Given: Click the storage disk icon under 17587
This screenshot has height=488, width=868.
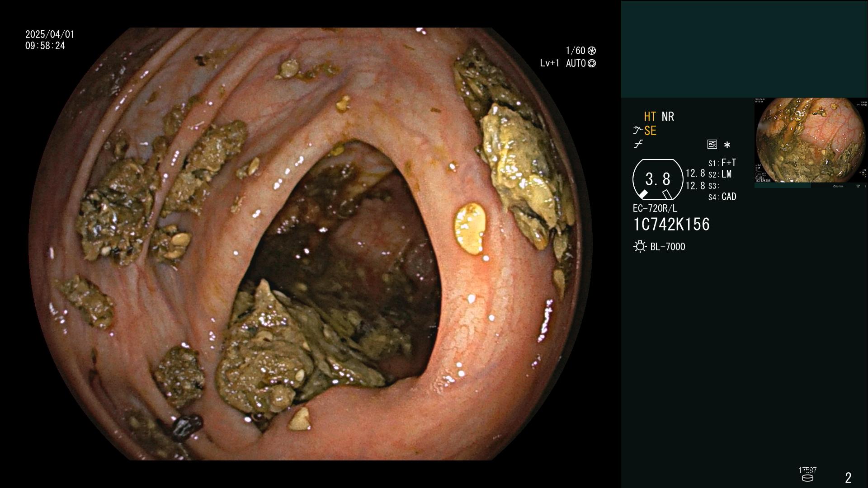Looking at the screenshot, I should pyautogui.click(x=807, y=478).
